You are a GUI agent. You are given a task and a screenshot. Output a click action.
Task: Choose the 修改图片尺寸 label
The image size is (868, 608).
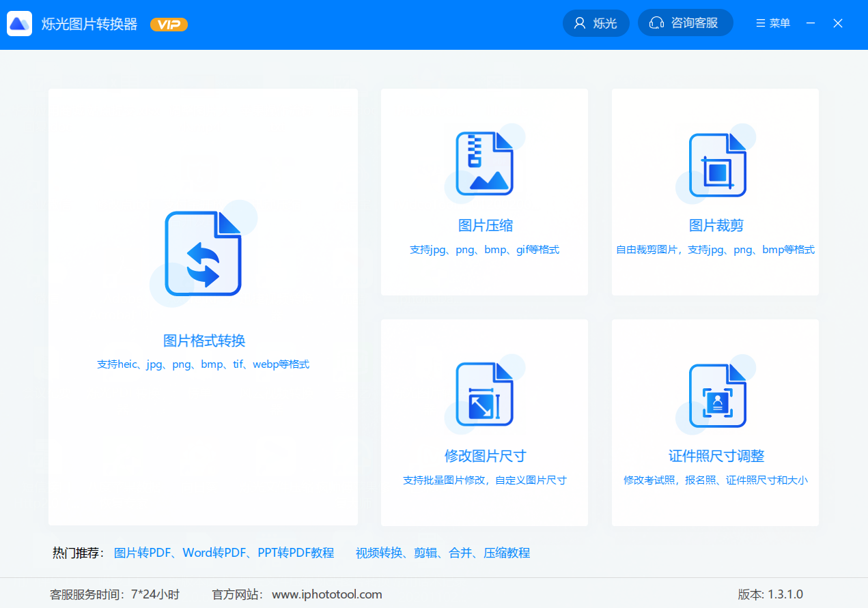[485, 457]
